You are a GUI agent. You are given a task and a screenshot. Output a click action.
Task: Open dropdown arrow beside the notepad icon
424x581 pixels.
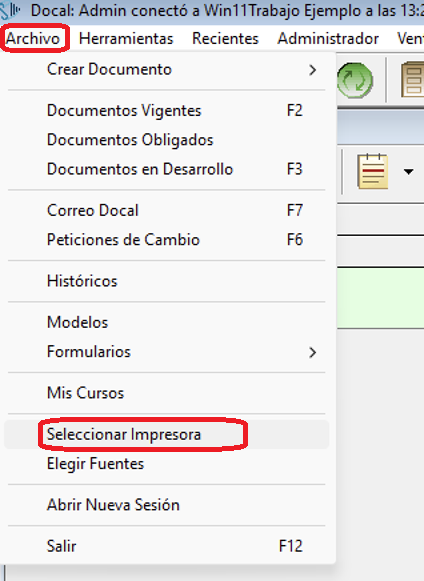408,172
